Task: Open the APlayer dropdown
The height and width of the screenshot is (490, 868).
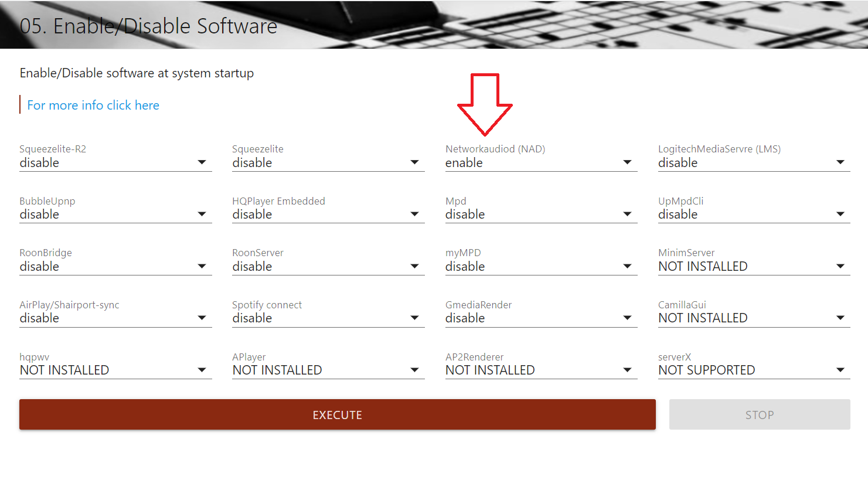Action: pyautogui.click(x=328, y=370)
